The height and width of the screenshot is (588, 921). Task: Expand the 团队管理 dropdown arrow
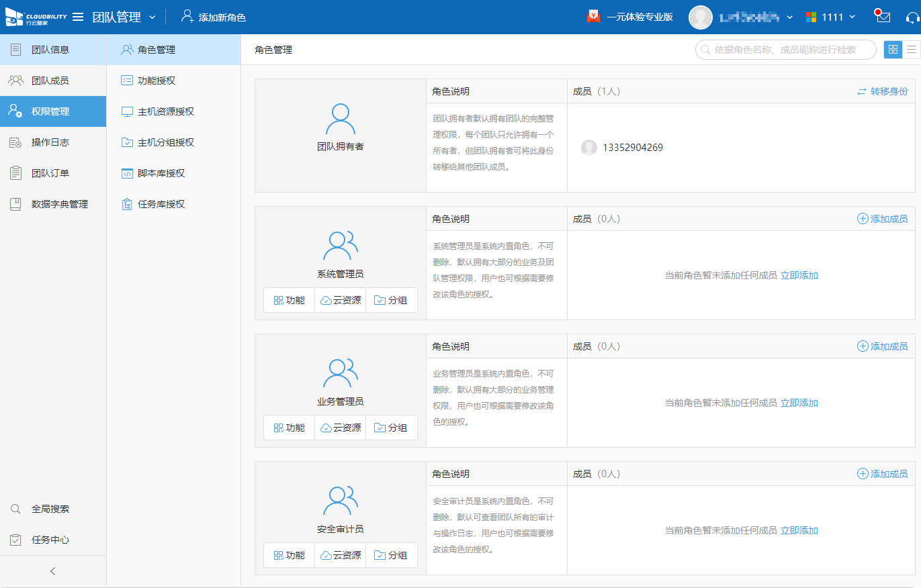click(152, 17)
